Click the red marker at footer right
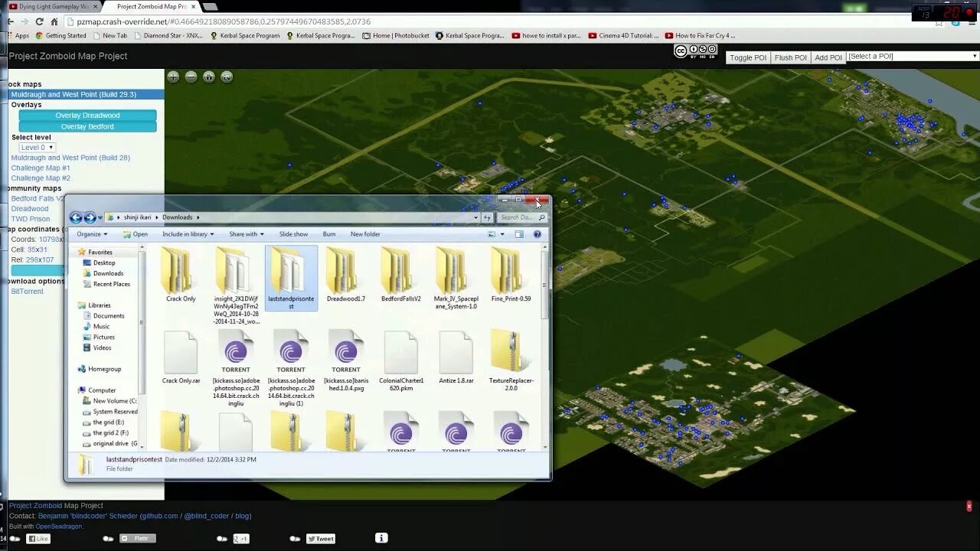Viewport: 980px width, 551px height. 969,506
